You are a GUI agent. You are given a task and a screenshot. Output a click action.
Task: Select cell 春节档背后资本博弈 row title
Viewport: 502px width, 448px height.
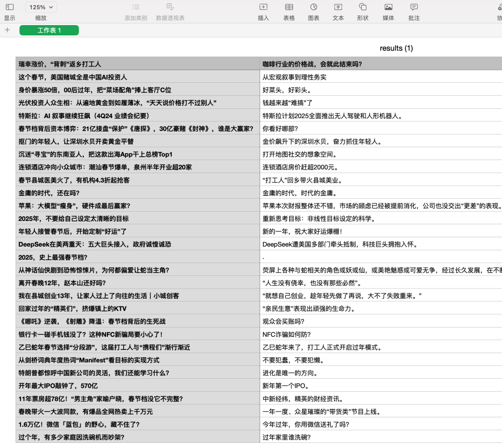coord(138,128)
